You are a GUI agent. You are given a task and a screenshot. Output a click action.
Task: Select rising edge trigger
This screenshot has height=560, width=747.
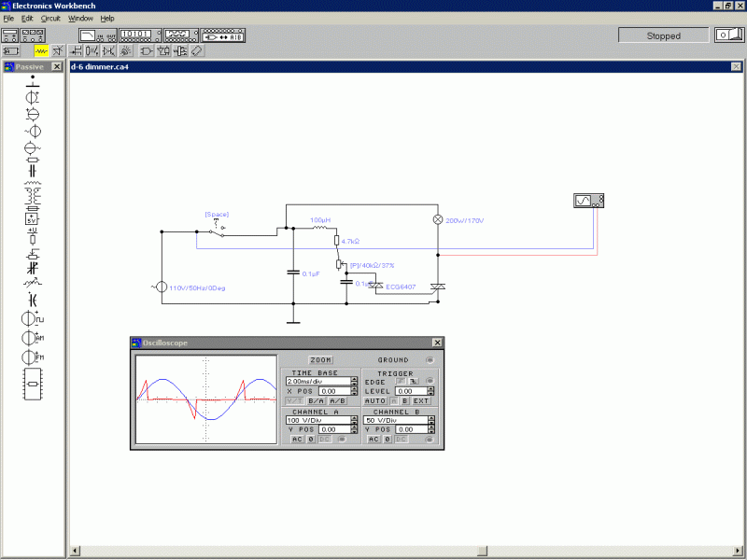[x=401, y=382]
